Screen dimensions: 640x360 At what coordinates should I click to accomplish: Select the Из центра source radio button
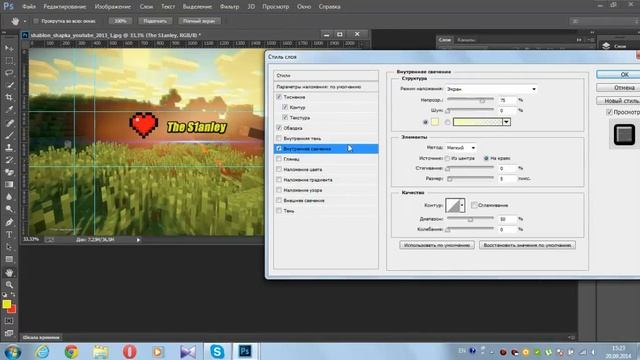coord(447,158)
